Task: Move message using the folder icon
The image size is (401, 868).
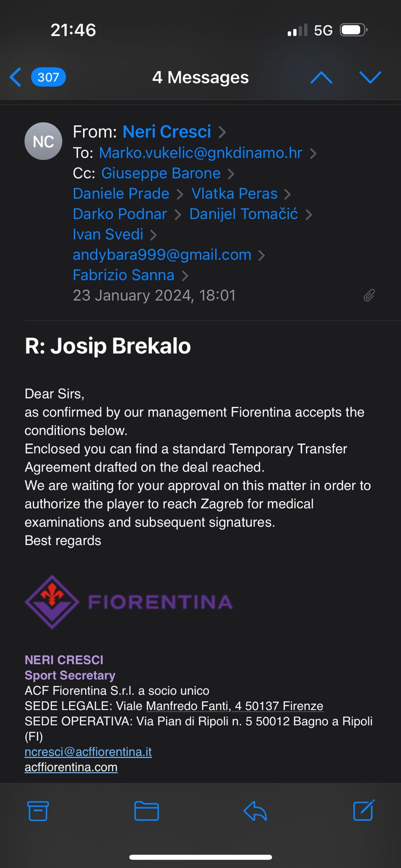Action: [147, 811]
